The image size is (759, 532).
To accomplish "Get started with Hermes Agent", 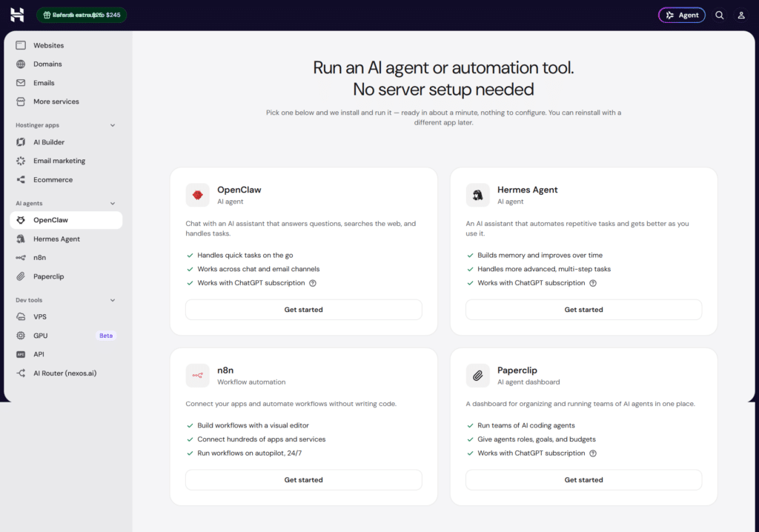I will tap(584, 310).
